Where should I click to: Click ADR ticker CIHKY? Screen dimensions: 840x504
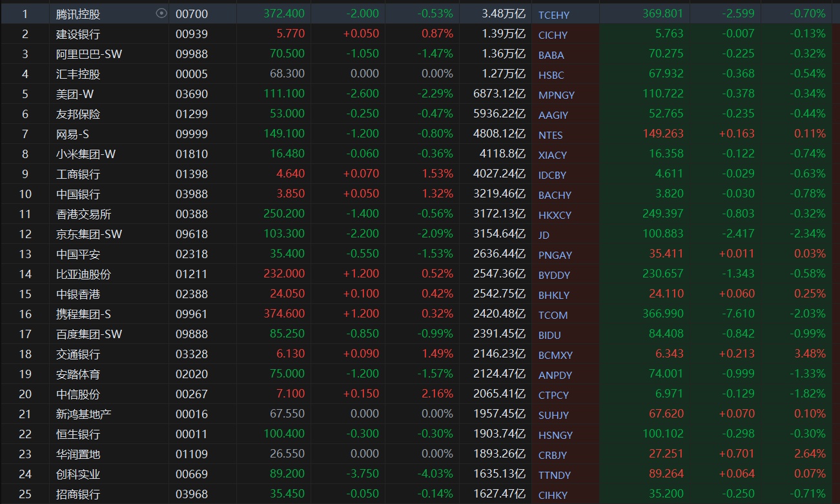553,495
